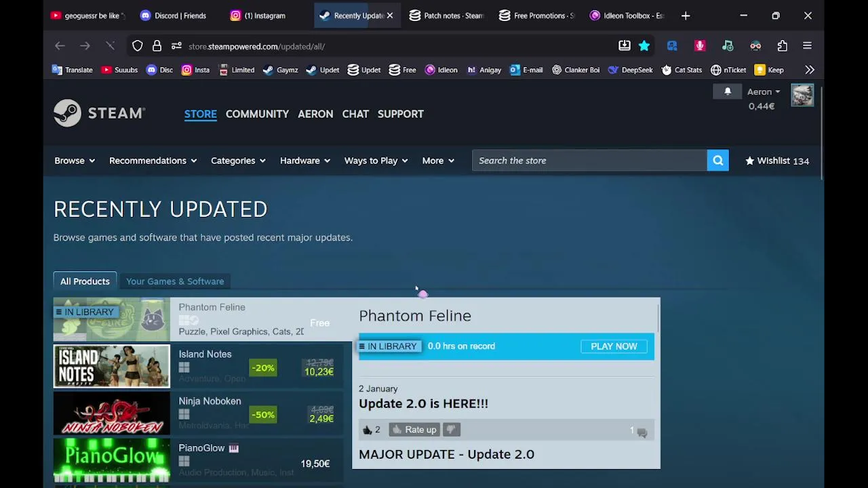868x488 pixels.
Task: Switch to the Discord Friends browser tab
Action: [173, 16]
